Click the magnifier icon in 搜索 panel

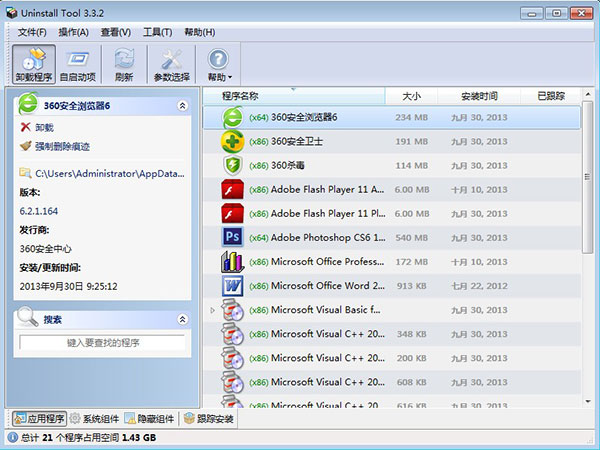click(x=28, y=317)
